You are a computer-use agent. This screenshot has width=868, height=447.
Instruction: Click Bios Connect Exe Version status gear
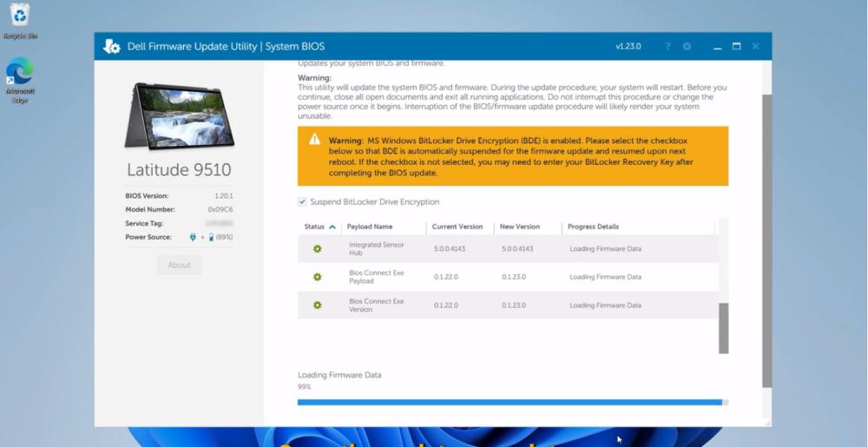click(x=317, y=305)
